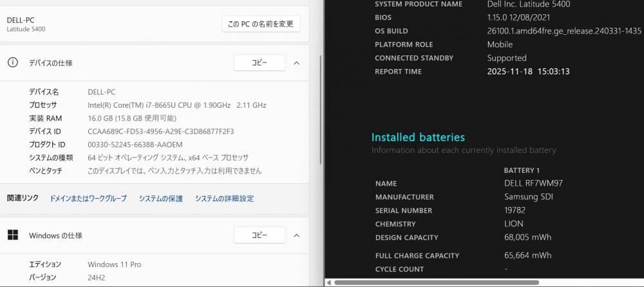Screen dimensions: 644x287
Task: Select the report time 2025-11-18 15:03:13
Action: 528,71
